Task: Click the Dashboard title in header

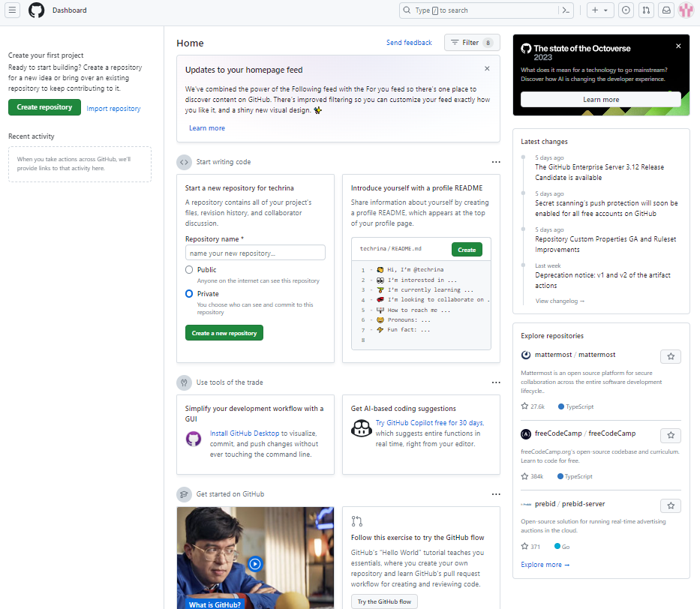Action: coord(70,10)
